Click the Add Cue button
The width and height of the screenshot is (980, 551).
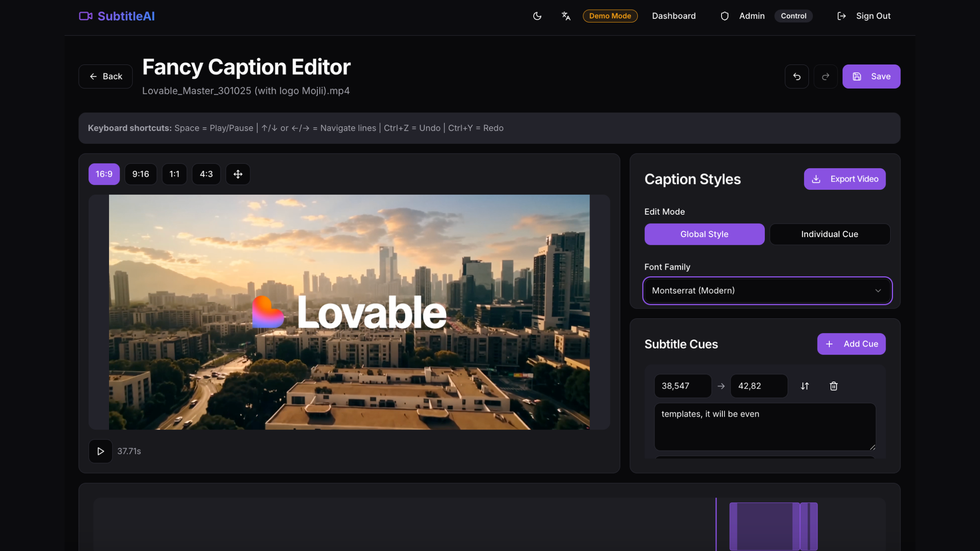(851, 344)
